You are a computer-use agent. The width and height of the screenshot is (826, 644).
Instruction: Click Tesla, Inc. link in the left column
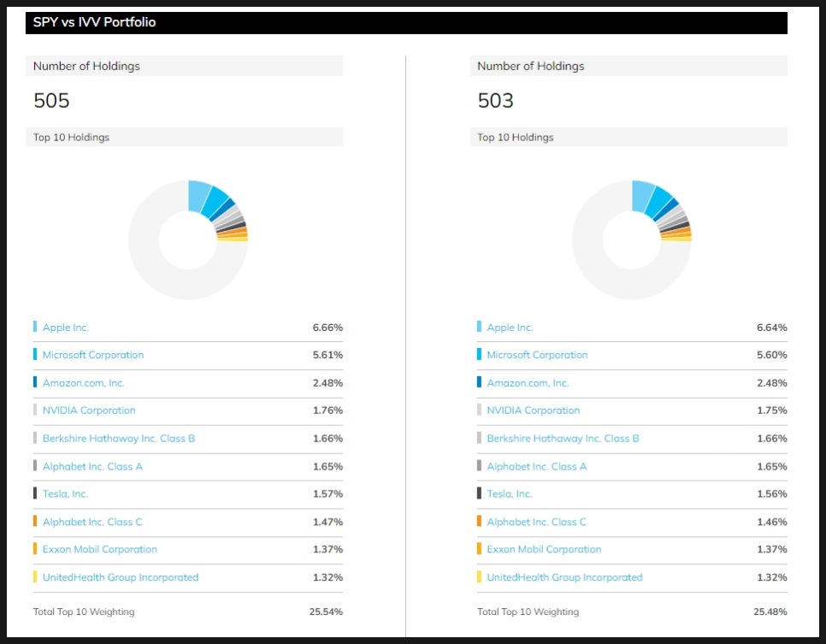[x=65, y=493]
